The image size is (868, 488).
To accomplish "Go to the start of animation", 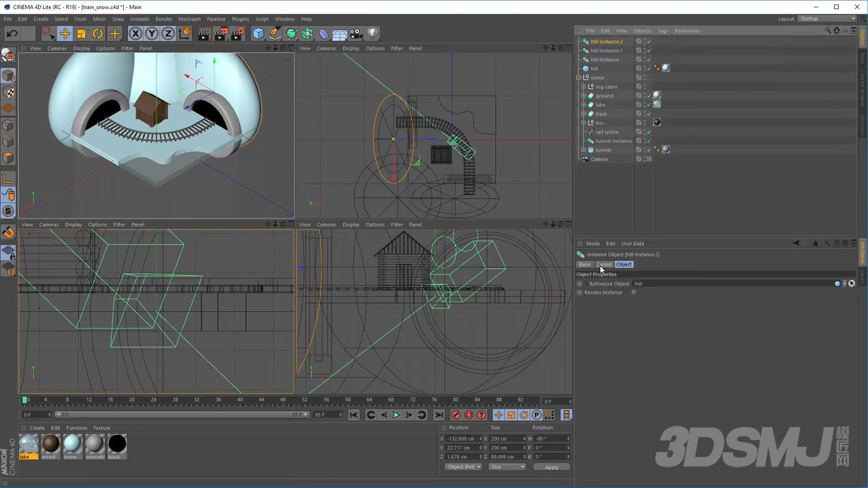I will [353, 415].
